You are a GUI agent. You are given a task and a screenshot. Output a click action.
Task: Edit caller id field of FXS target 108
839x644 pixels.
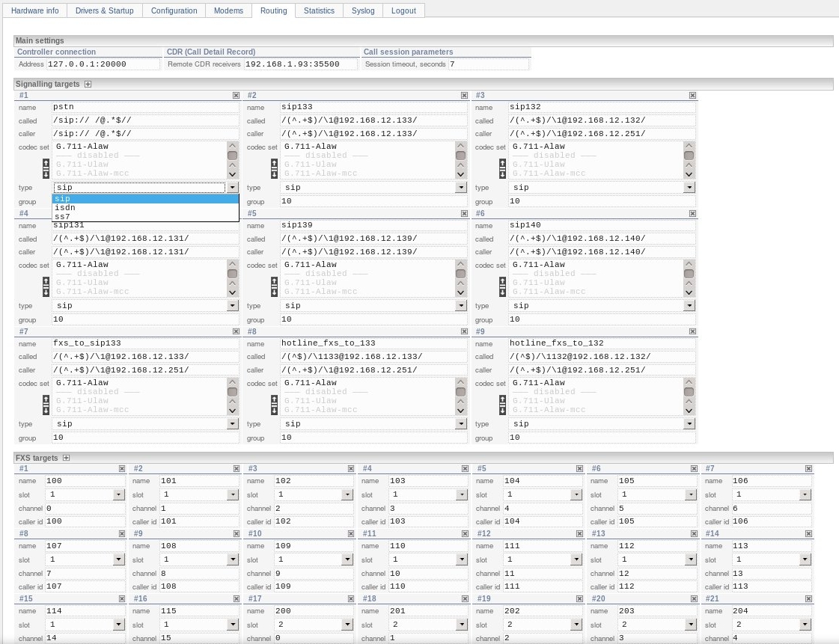click(200, 586)
